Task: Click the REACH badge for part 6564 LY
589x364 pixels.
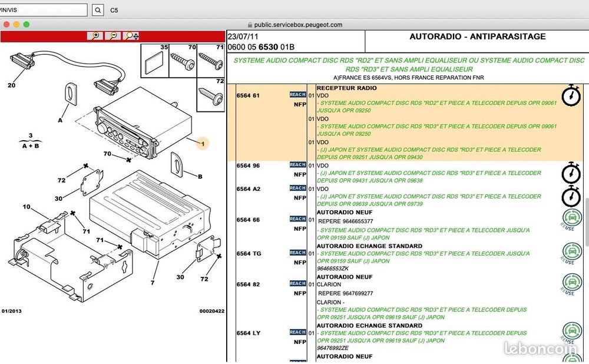Action: click(x=297, y=332)
